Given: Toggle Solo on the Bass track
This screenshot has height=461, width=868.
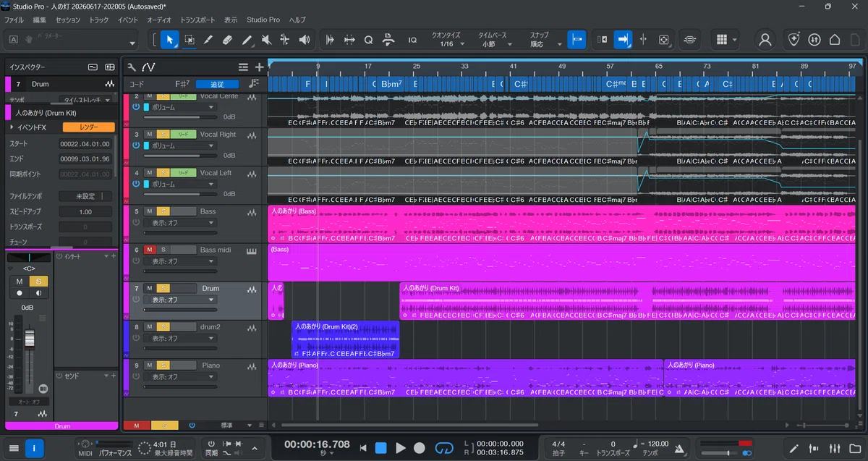Looking at the screenshot, I should pos(163,211).
